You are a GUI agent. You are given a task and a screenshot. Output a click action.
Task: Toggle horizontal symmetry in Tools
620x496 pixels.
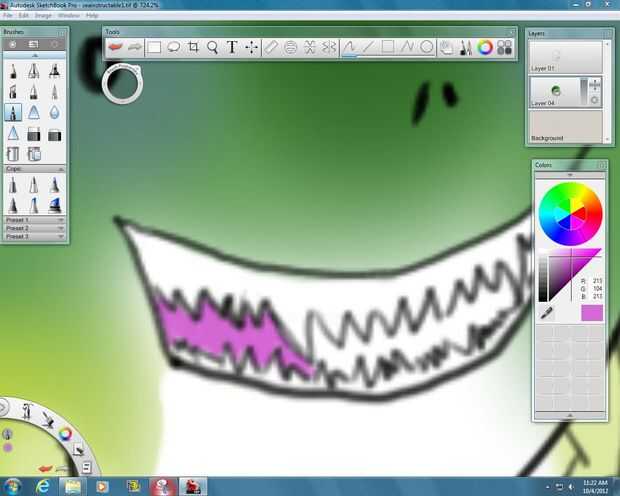[x=310, y=47]
